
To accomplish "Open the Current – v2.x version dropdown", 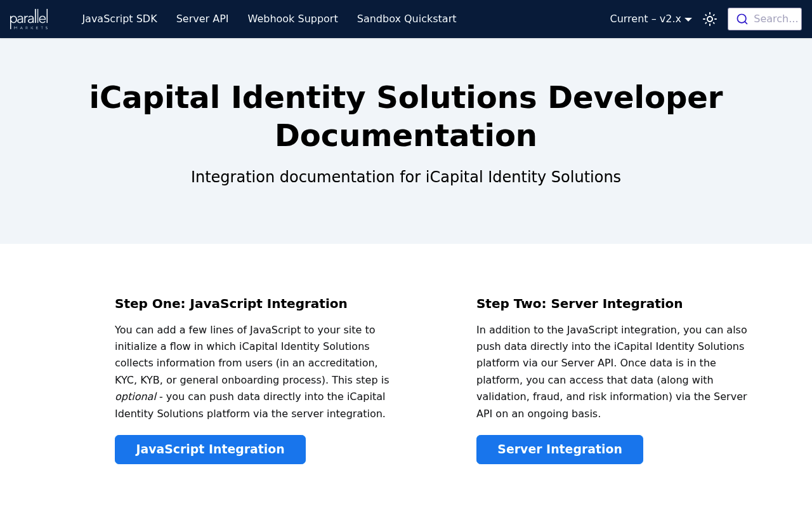I will [x=651, y=19].
